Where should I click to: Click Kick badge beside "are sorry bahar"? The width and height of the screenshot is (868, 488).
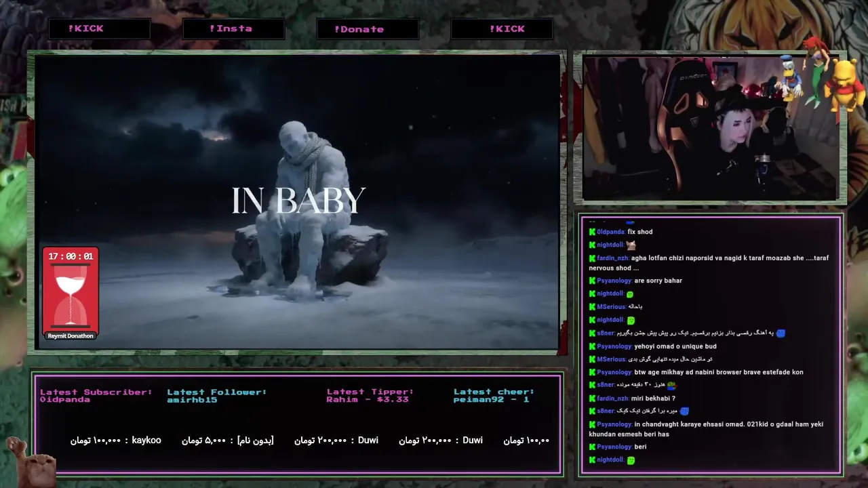coord(592,281)
